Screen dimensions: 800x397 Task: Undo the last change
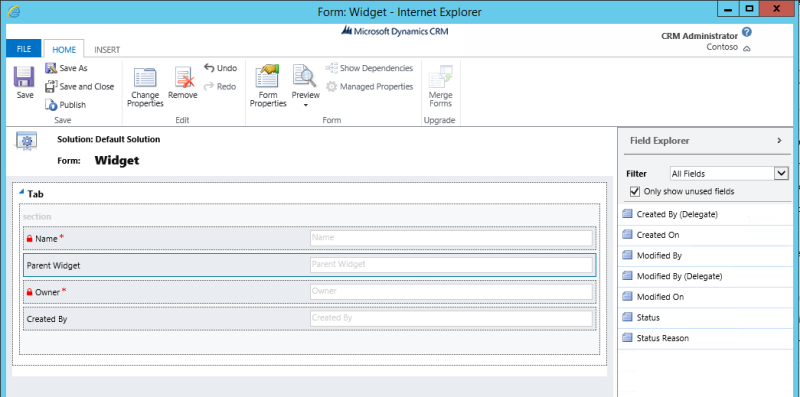tap(220, 68)
